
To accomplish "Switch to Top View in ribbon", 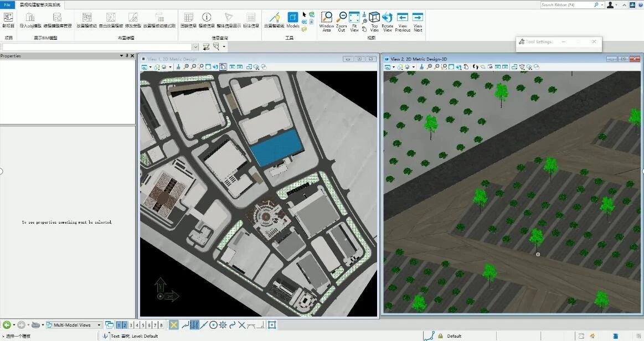I will point(374,18).
